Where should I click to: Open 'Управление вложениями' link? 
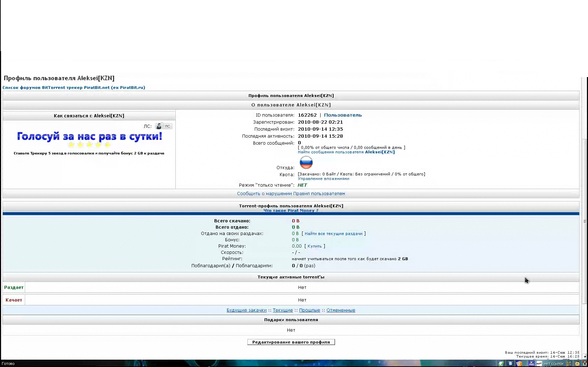pos(323,179)
